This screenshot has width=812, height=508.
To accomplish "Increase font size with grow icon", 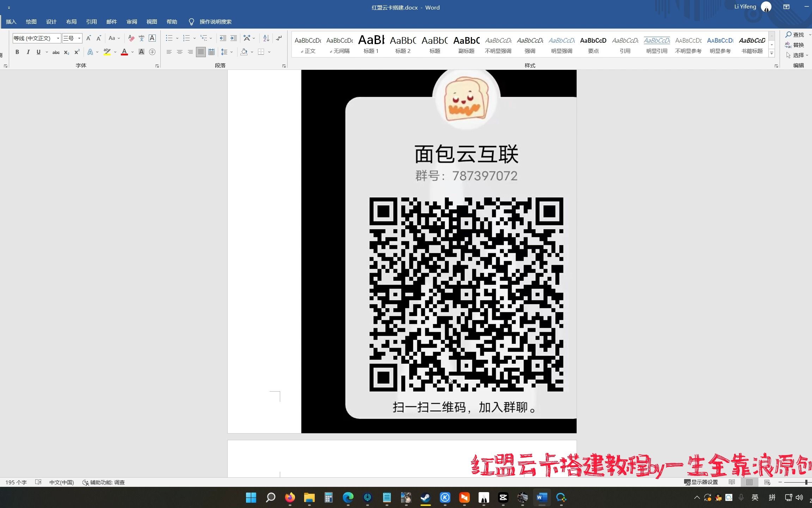I will 88,38.
